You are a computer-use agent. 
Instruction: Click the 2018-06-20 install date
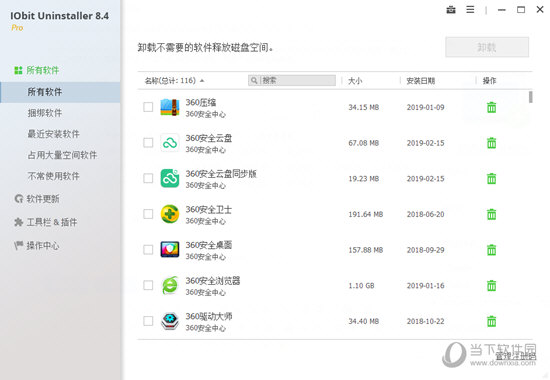425,214
